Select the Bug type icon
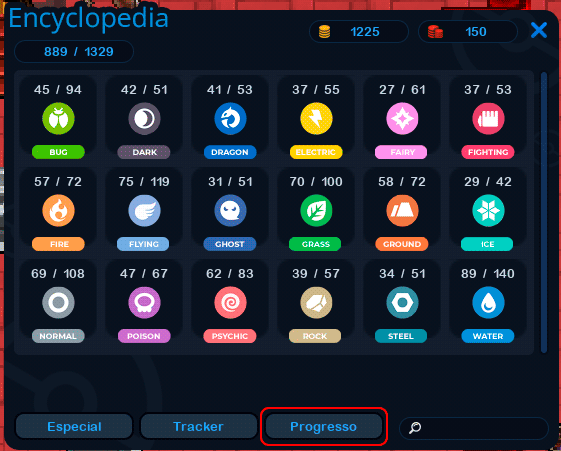561x451 pixels. [x=58, y=118]
